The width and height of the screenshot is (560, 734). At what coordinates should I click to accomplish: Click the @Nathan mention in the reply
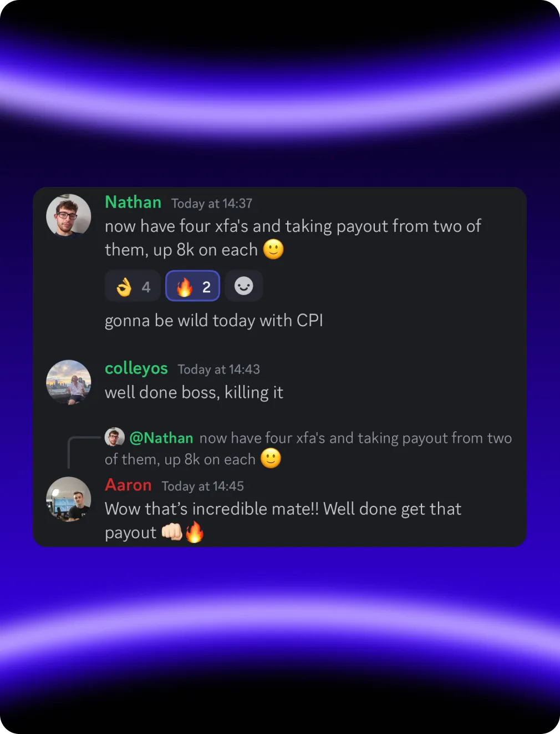click(x=161, y=438)
